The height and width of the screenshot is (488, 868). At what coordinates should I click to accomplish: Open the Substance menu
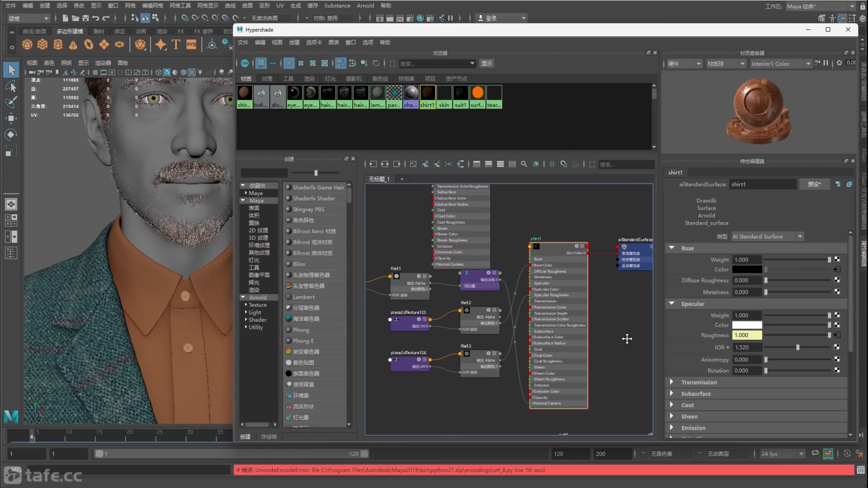[337, 5]
